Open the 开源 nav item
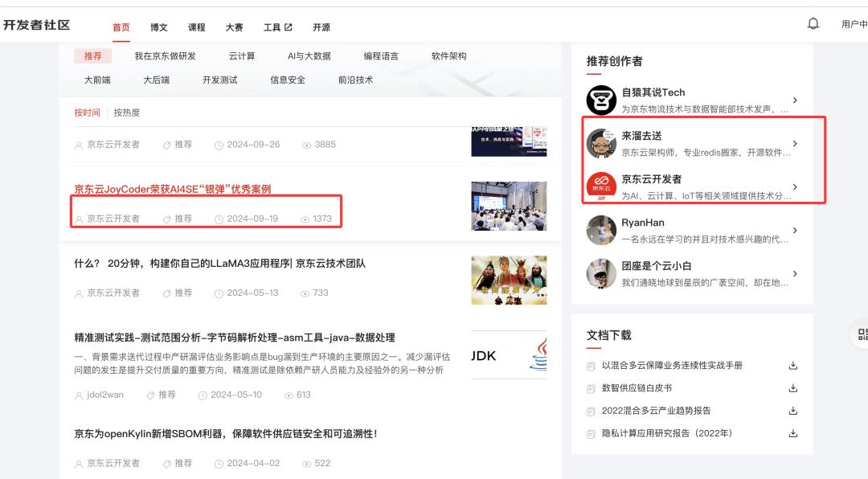This screenshot has width=868, height=479. [321, 27]
